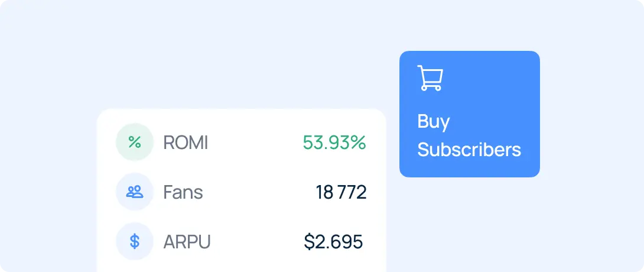Select the green 53.93% ROMI value
The height and width of the screenshot is (272, 644).
pyautogui.click(x=334, y=143)
